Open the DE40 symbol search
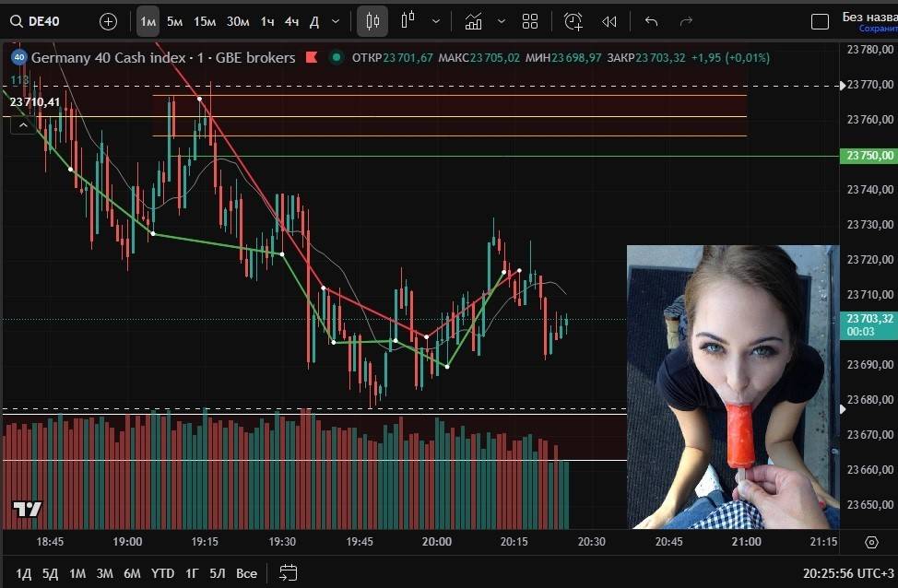Viewport: 898px width, 588px height. pos(37,21)
